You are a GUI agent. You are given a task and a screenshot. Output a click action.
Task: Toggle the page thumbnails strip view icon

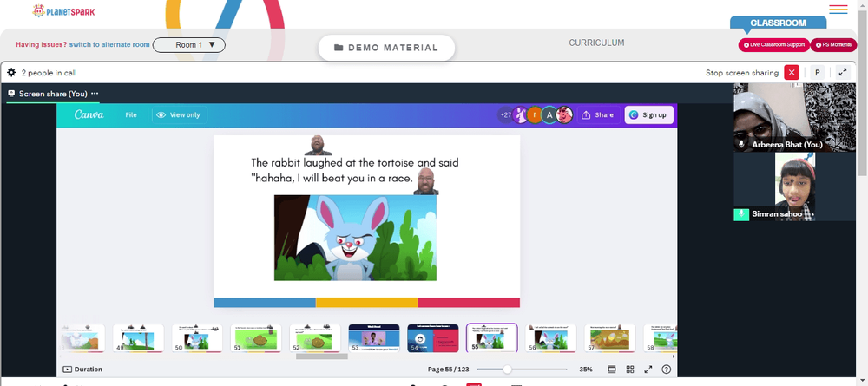coord(612,370)
